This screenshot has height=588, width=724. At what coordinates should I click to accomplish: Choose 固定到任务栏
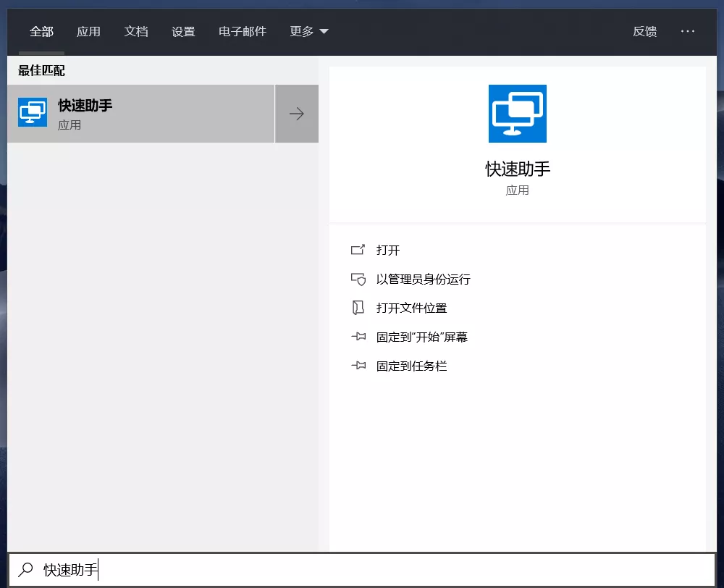(x=411, y=366)
